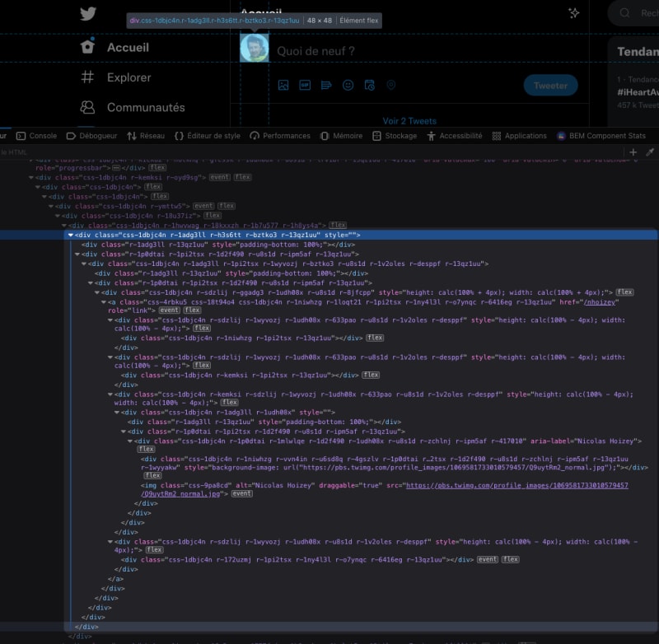Click the Twitter bird logo
The image size is (659, 644).
(x=88, y=13)
